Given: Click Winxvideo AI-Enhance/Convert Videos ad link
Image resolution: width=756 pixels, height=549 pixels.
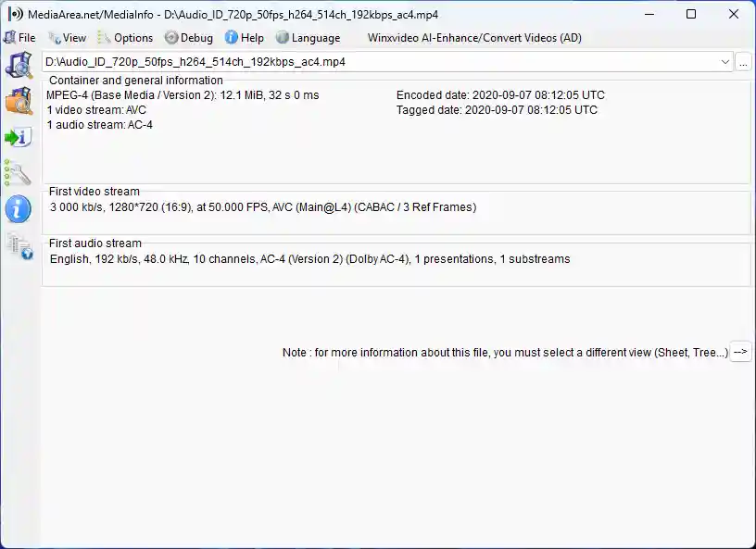Looking at the screenshot, I should pyautogui.click(x=474, y=38).
